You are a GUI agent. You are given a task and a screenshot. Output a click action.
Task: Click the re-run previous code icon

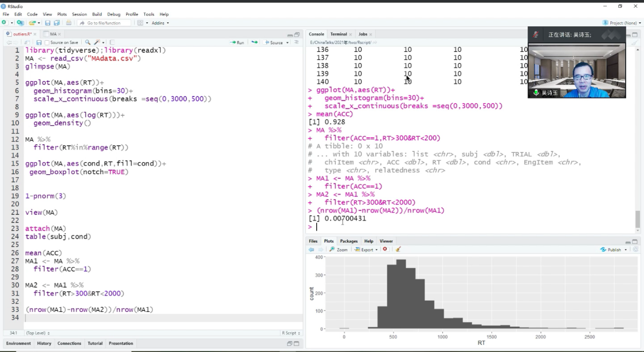[254, 43]
